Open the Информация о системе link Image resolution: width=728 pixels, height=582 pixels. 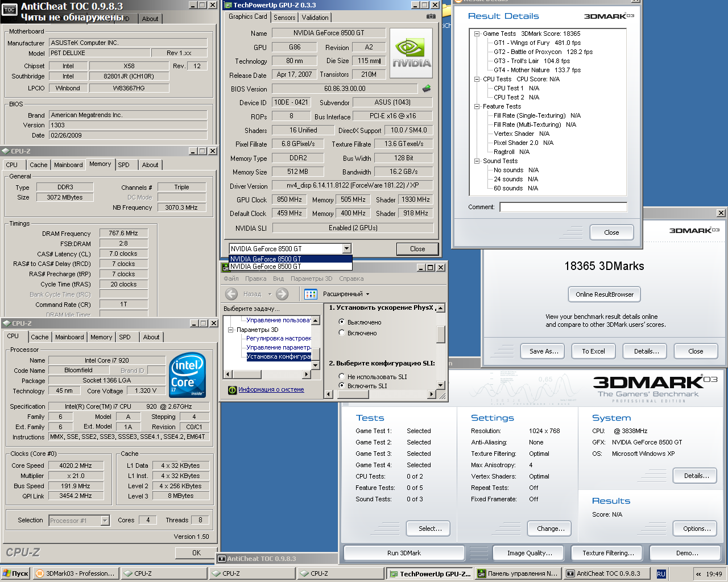point(271,390)
